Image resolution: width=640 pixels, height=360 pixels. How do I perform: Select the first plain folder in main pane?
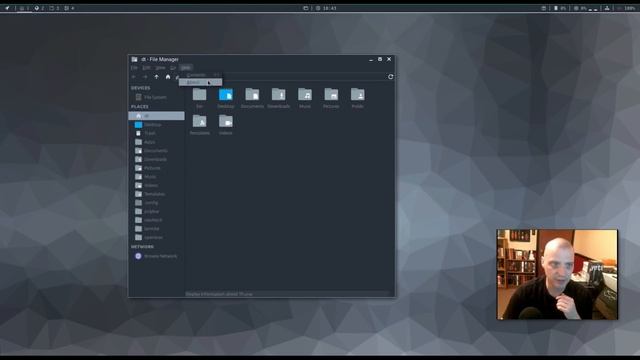click(200, 98)
